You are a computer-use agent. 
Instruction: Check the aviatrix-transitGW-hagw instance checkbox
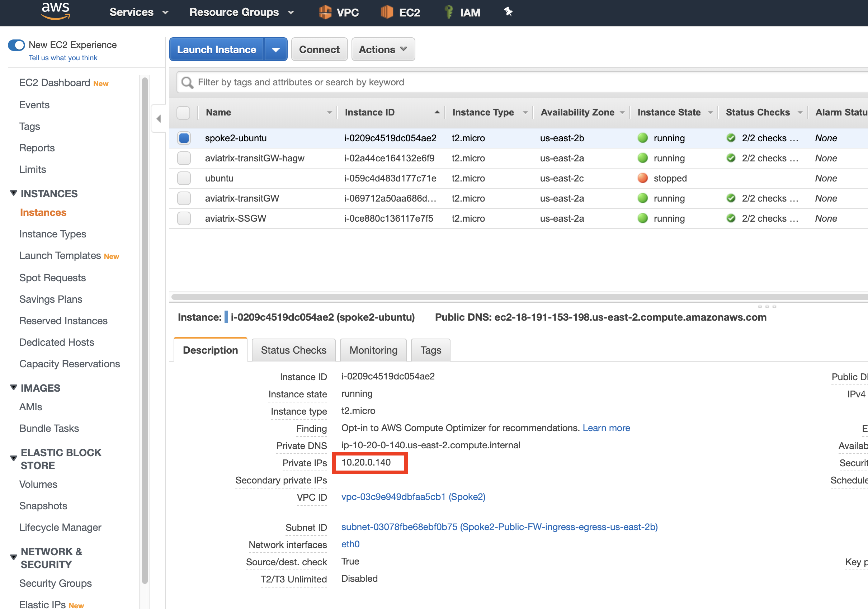pos(184,158)
